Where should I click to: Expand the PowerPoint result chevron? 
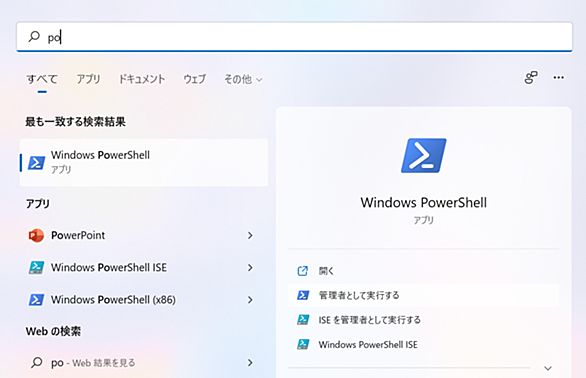pos(250,236)
